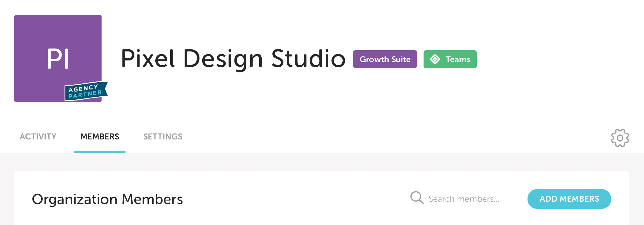Select the Members tab
The image size is (644, 225).
100,136
